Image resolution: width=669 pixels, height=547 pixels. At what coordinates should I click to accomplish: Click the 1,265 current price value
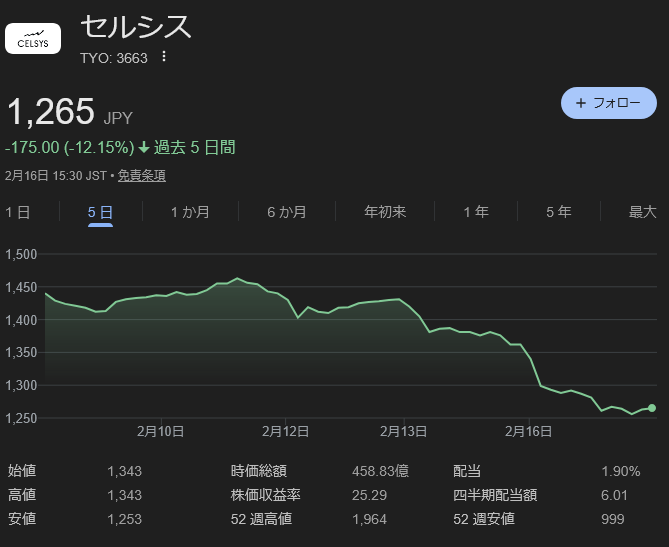pos(51,111)
